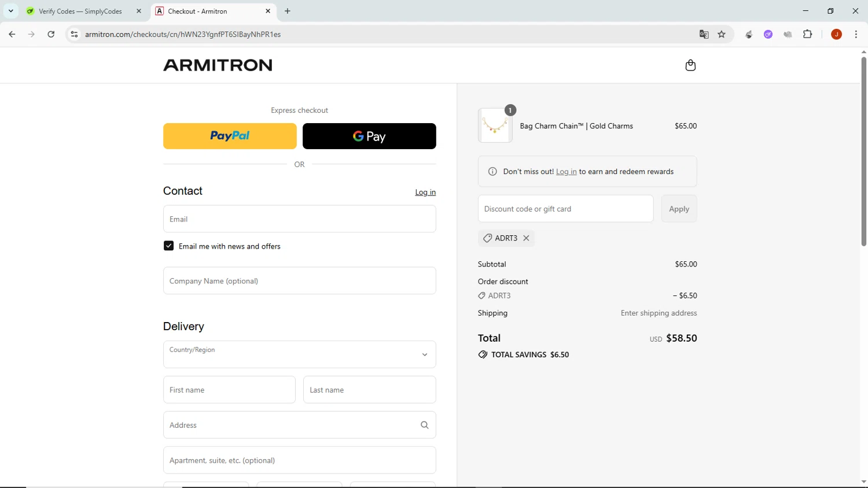The height and width of the screenshot is (488, 868).
Task: Focus the Address input field
Action: pos(299,425)
